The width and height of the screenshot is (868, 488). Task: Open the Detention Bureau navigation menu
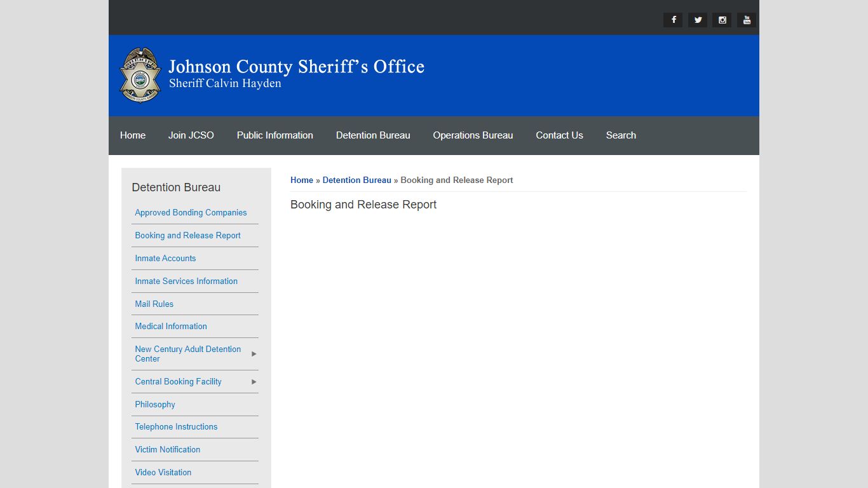click(x=373, y=135)
